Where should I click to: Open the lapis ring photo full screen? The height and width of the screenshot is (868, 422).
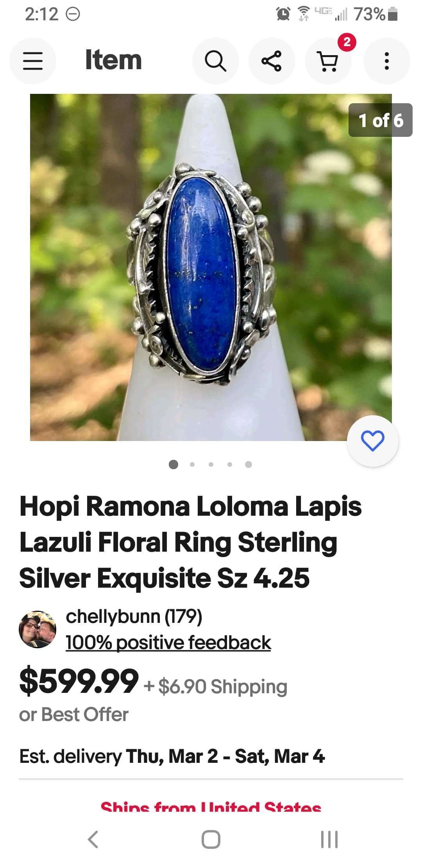coord(211,267)
